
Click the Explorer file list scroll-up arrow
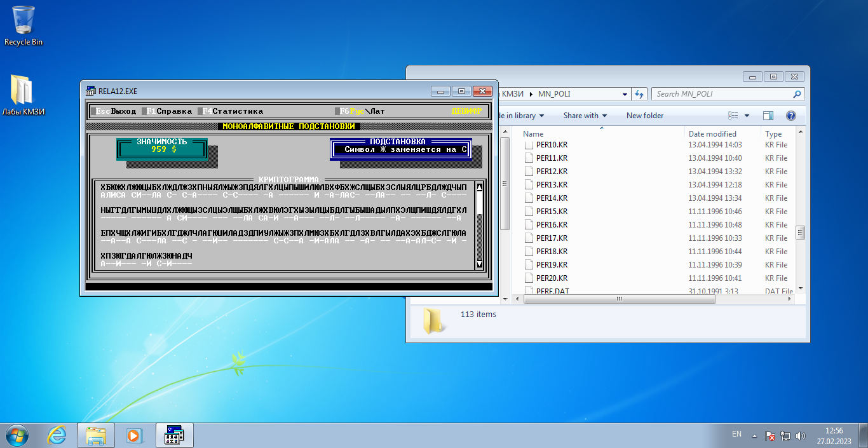tap(801, 131)
